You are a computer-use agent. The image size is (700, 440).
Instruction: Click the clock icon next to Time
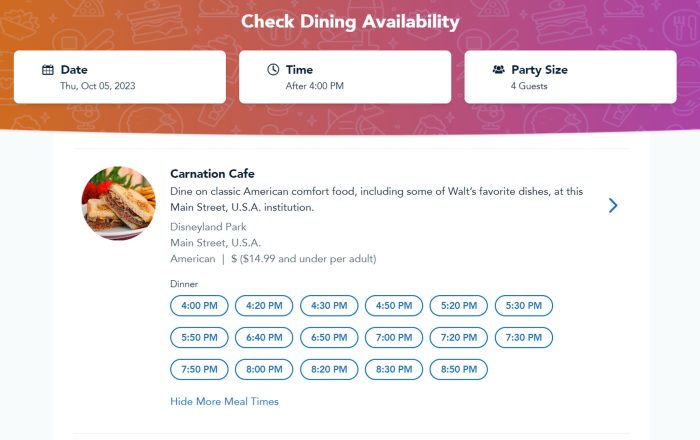click(x=273, y=70)
